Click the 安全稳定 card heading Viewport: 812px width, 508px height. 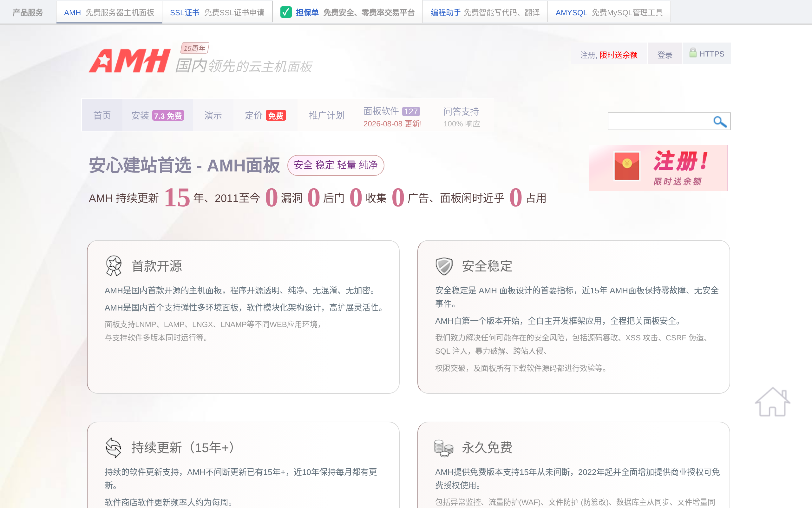click(487, 266)
